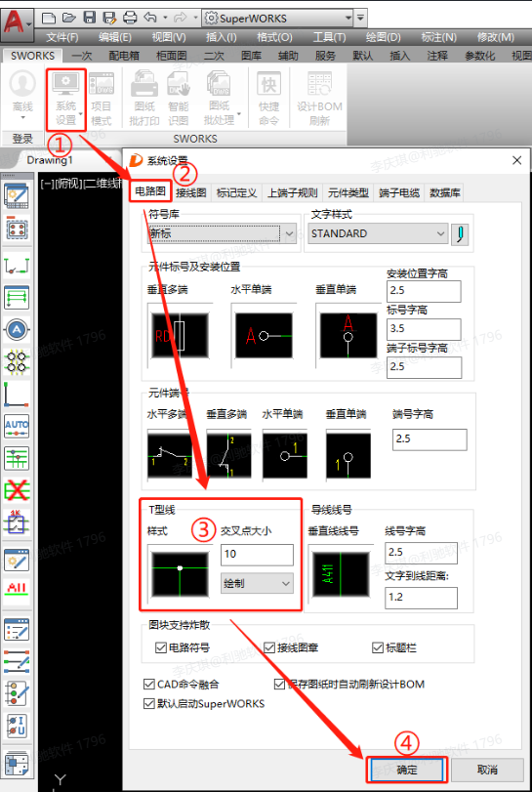The width and height of the screenshot is (532, 792).
Task: Open the 符号库 dropdown showing 新标
Action: (223, 233)
